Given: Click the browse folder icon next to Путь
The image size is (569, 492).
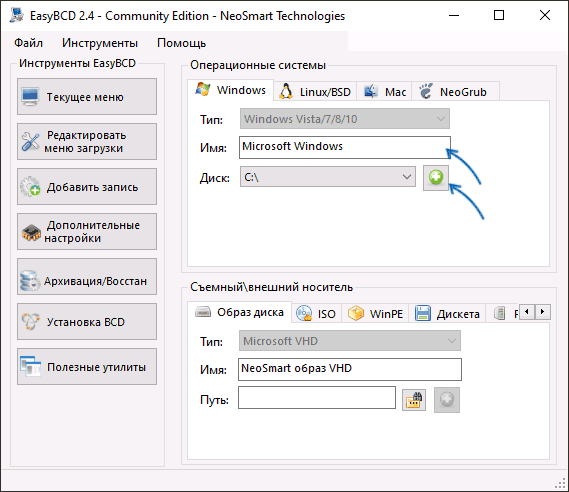Looking at the screenshot, I should coord(414,399).
